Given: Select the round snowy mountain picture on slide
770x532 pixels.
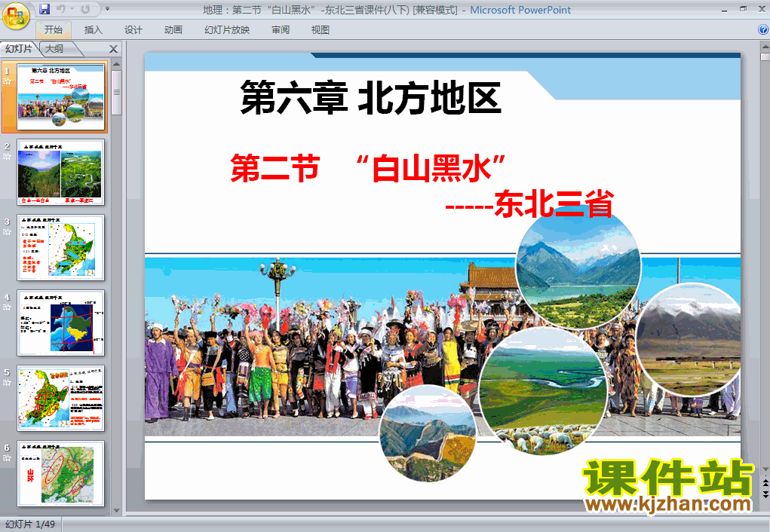Looking at the screenshot, I should (x=689, y=339).
